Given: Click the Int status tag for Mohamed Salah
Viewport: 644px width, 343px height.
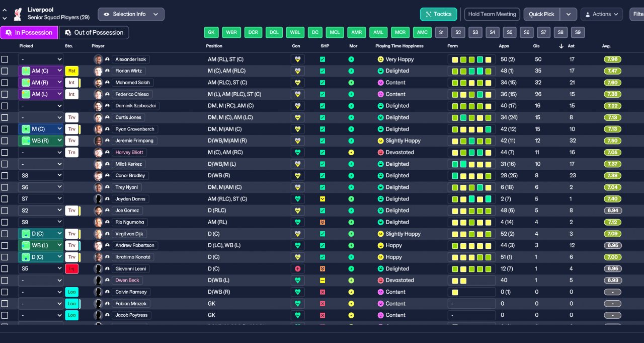Looking at the screenshot, I should 72,83.
